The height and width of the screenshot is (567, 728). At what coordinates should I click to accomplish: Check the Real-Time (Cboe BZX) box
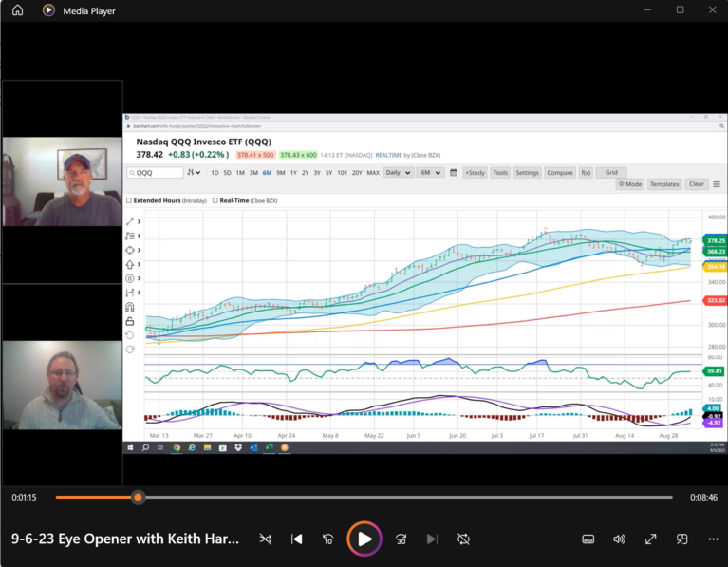(215, 200)
